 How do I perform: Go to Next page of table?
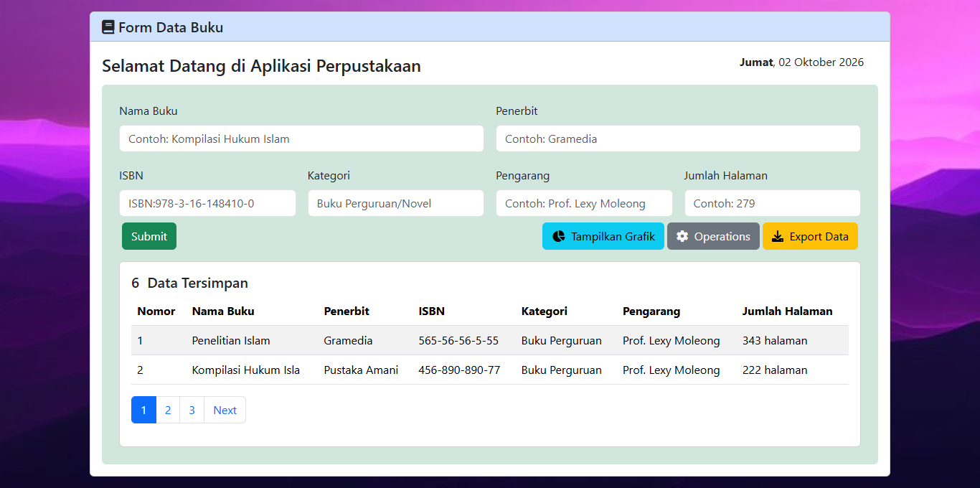pyautogui.click(x=225, y=410)
